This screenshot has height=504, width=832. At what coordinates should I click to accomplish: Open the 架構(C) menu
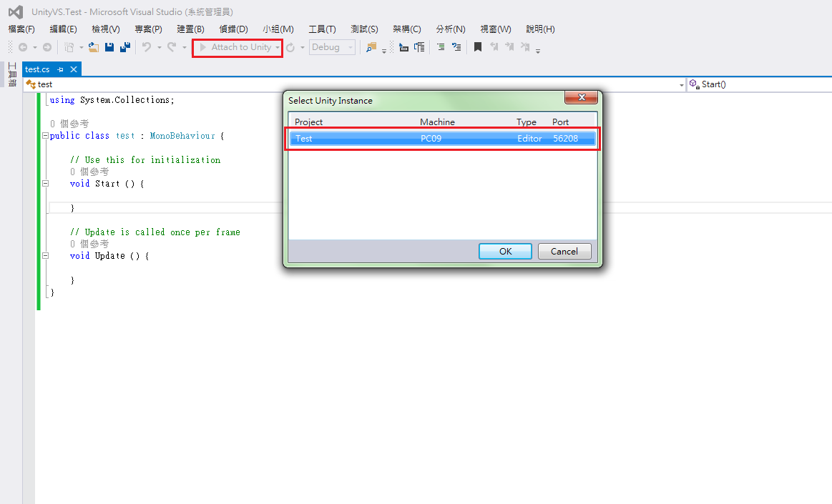(407, 29)
